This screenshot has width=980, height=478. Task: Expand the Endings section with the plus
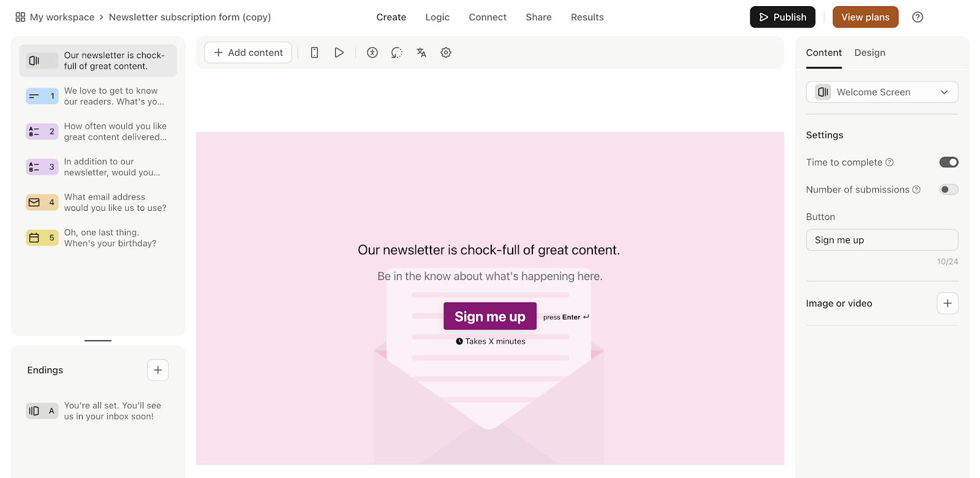point(157,370)
